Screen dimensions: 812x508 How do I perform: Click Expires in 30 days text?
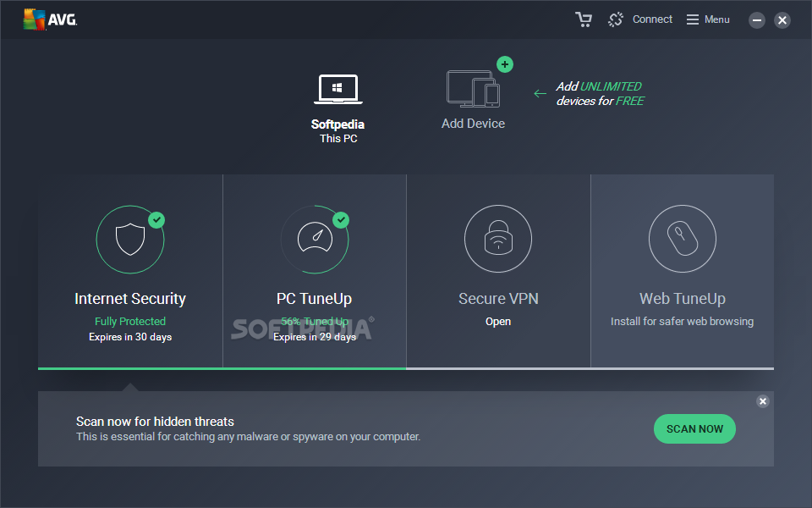130,337
